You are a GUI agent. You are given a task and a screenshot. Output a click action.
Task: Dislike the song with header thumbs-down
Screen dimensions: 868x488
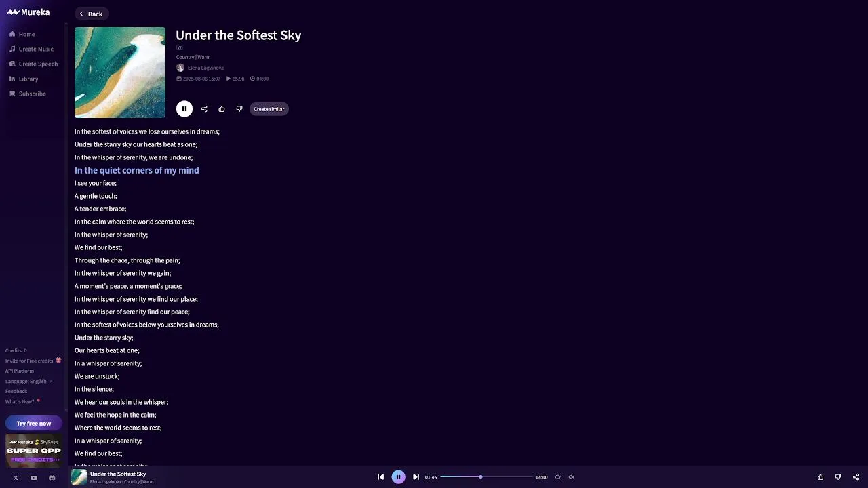[239, 109]
